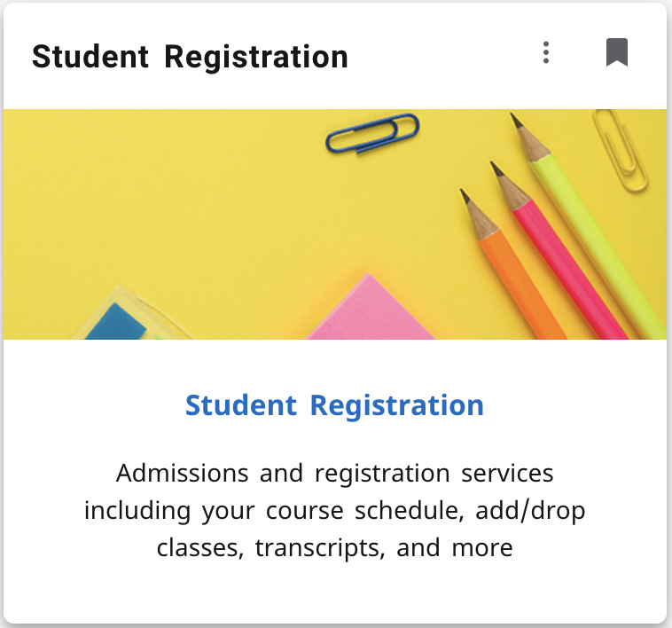The width and height of the screenshot is (672, 628).
Task: Click the word Student in blue link
Action: pos(241,405)
